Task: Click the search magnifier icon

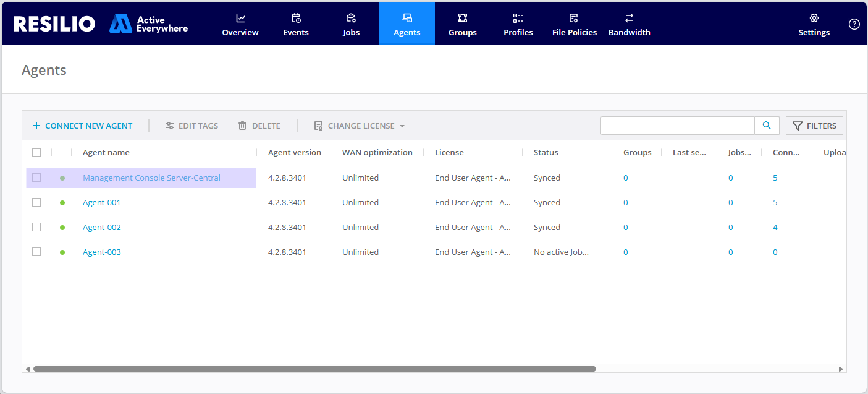Action: [x=767, y=126]
